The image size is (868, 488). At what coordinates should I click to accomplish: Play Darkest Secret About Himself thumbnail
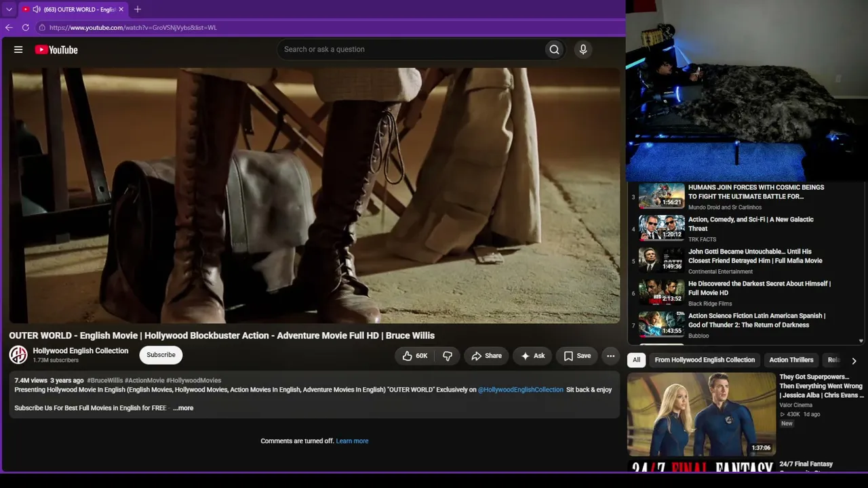point(662,292)
